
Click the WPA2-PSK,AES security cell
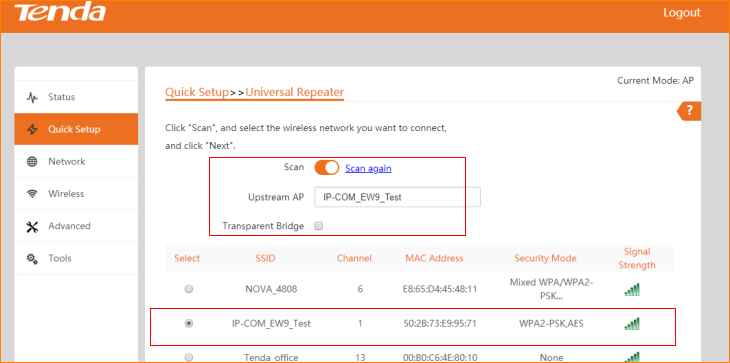click(551, 323)
